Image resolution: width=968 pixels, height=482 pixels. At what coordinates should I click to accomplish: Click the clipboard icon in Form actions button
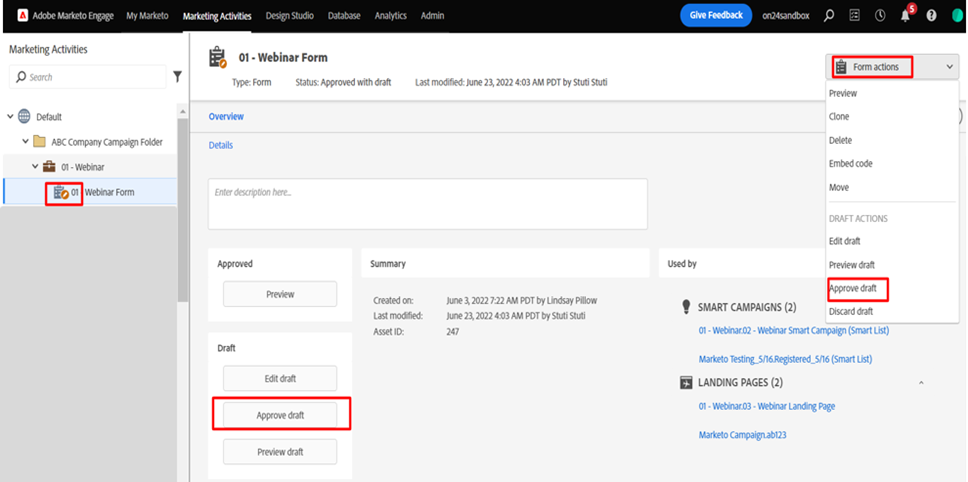841,67
